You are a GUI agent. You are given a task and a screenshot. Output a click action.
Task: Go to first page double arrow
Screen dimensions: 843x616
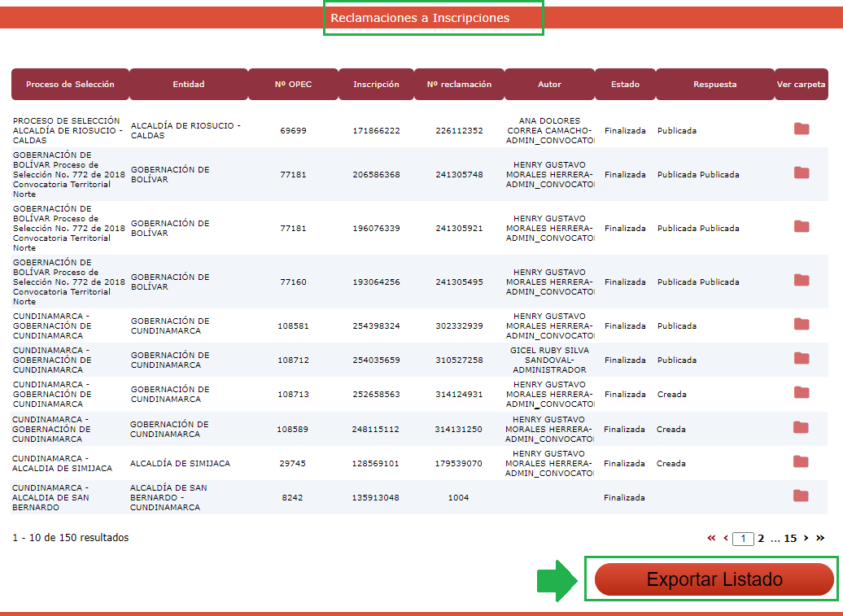(711, 538)
